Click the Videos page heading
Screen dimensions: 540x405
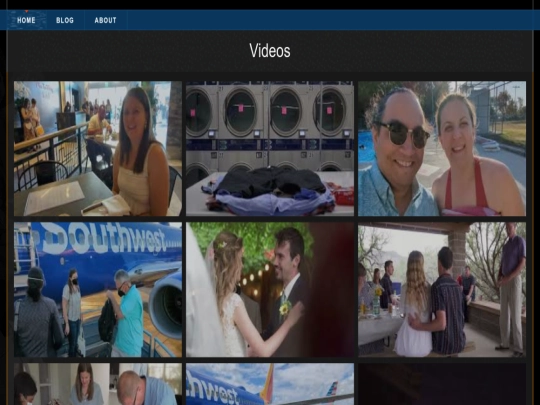270,51
